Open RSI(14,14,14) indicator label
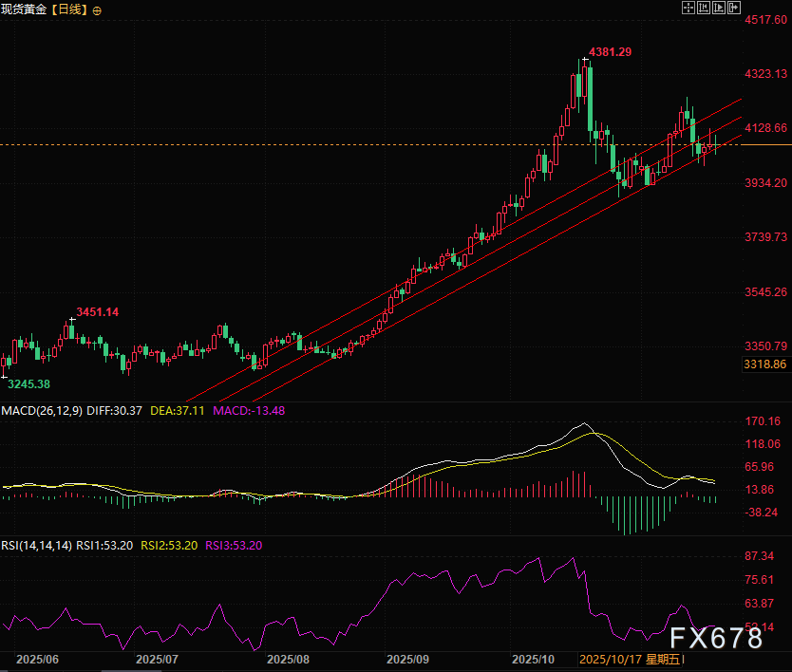The image size is (792, 672). click(x=35, y=545)
